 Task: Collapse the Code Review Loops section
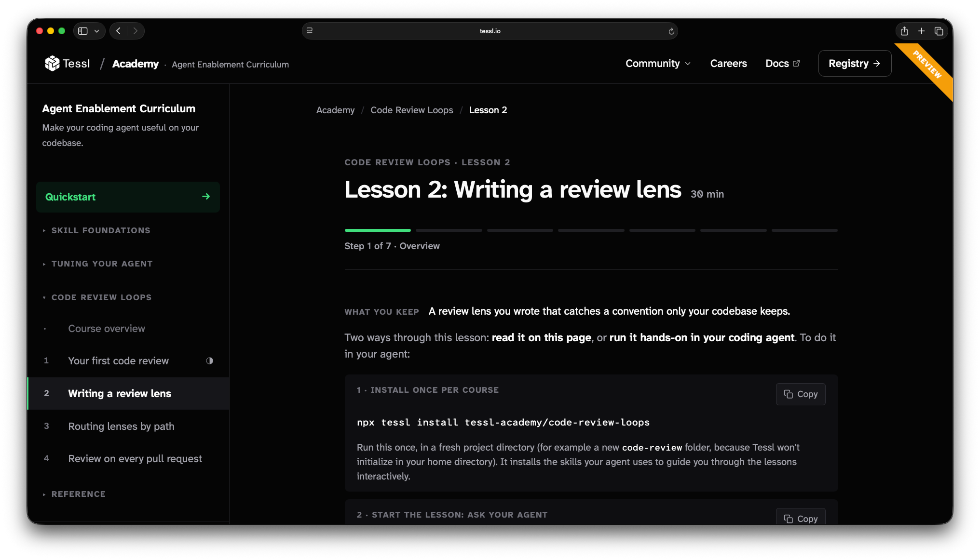coord(97,297)
